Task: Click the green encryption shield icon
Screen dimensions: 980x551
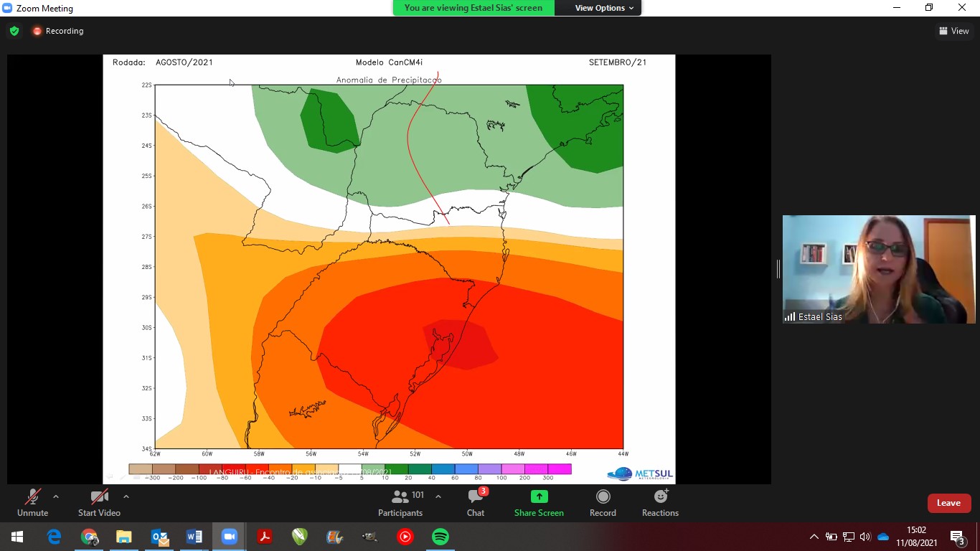Action: [x=14, y=31]
